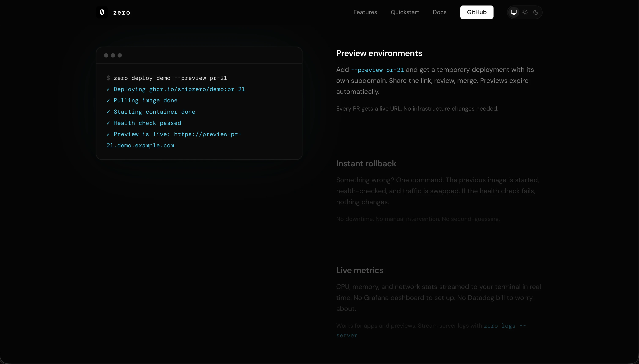The height and width of the screenshot is (364, 639).
Task: Click the checkmark beside Starting container done
Action: coord(108,112)
